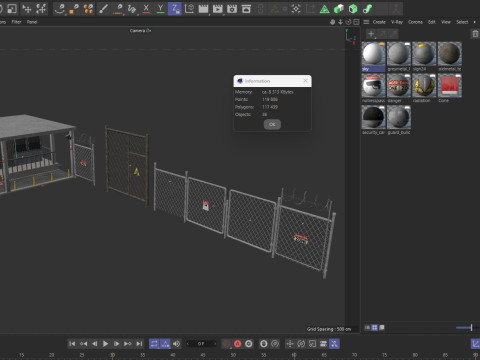This screenshot has height=360, width=480.
Task: Open the Select menu in material manager
Action: tap(462, 22)
